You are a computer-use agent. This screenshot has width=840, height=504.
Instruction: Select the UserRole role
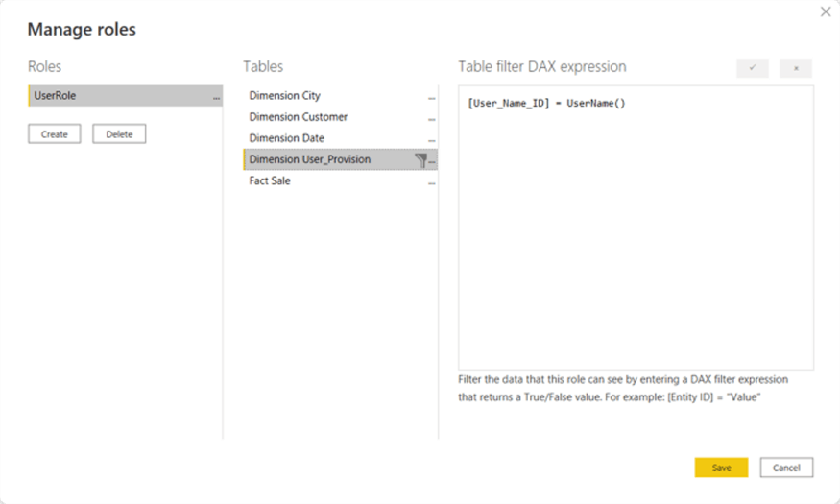[115, 96]
